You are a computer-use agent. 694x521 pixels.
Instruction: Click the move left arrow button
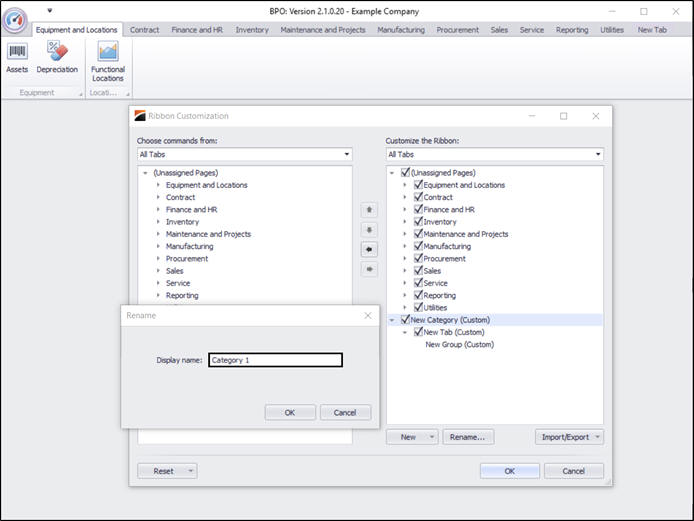(369, 249)
